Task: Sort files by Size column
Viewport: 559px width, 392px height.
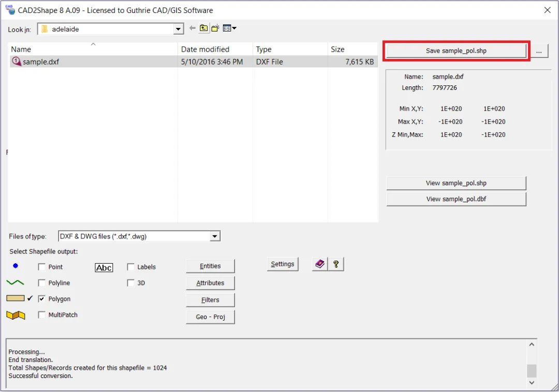Action: [x=352, y=49]
